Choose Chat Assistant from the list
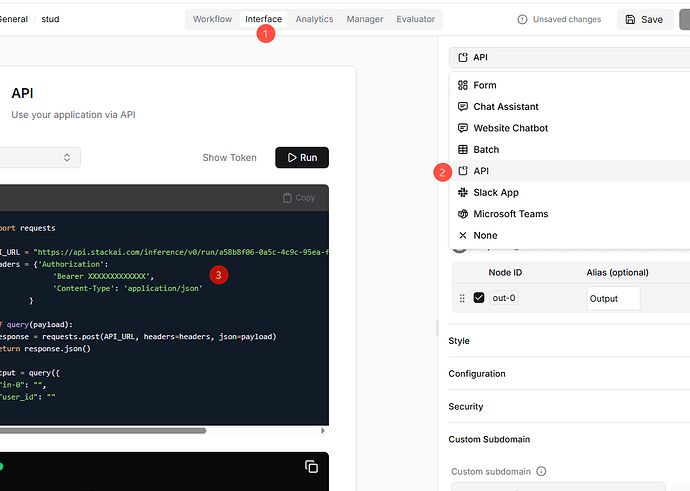Viewport: 690px width, 491px height. pyautogui.click(x=569, y=106)
